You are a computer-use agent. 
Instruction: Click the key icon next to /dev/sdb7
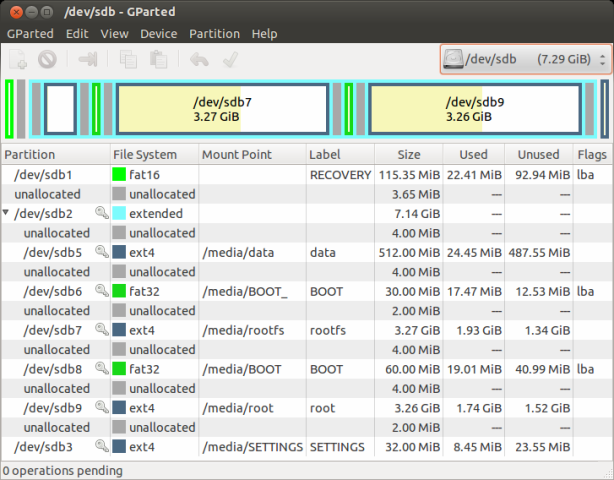(102, 329)
